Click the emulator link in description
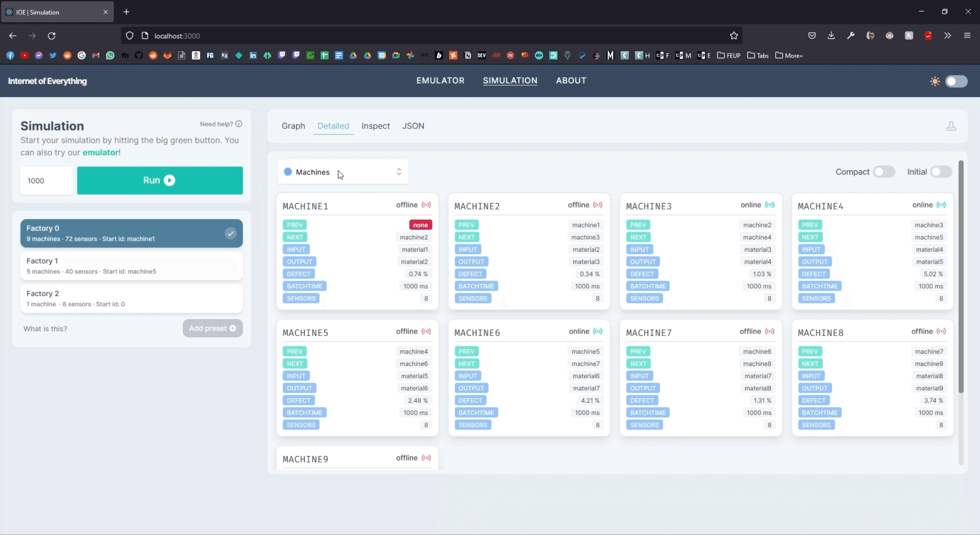 click(x=99, y=152)
